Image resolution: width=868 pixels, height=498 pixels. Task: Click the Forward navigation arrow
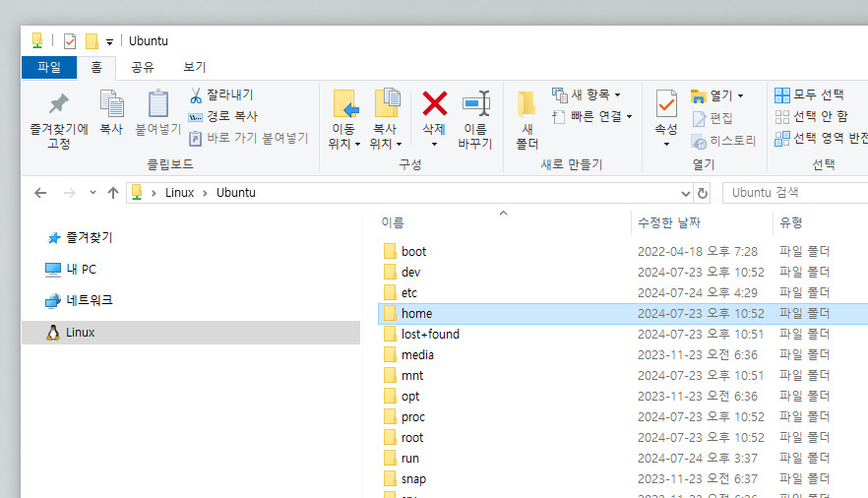click(70, 193)
